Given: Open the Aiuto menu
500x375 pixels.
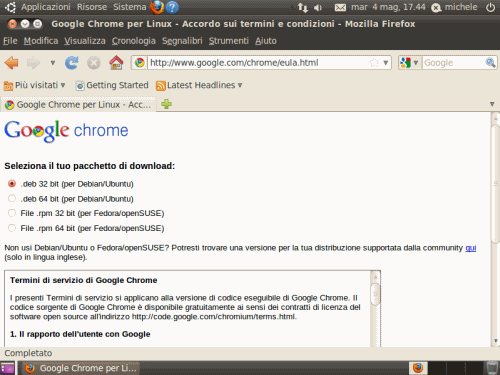Looking at the screenshot, I should (266, 41).
